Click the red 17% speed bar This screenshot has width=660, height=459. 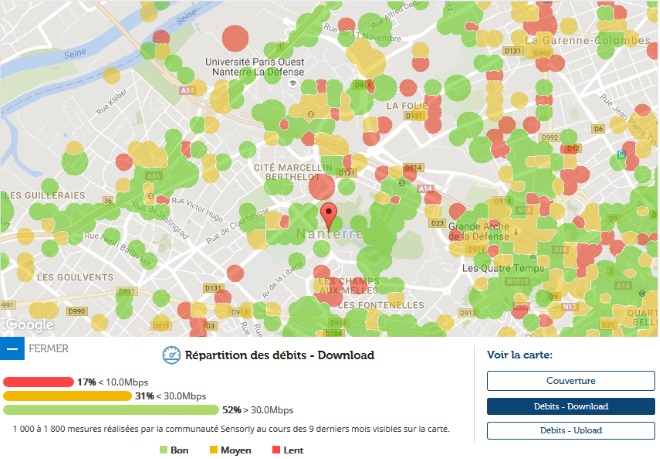pos(38,382)
